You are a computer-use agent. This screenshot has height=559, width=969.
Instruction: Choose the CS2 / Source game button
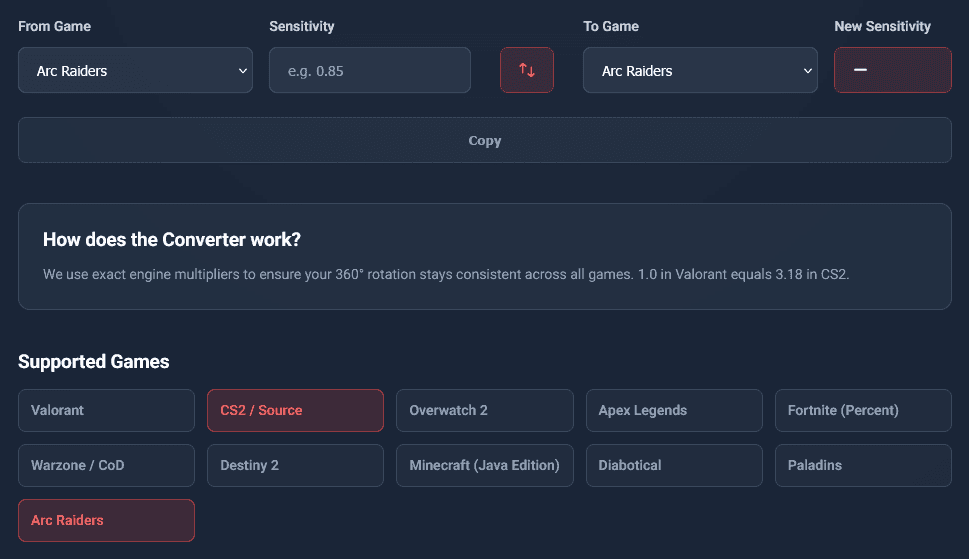(x=295, y=410)
